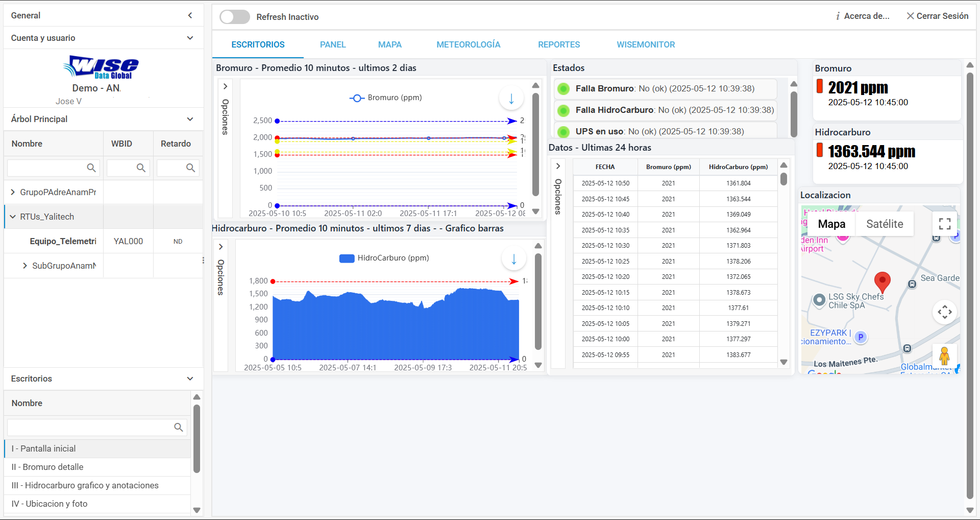980x520 pixels.
Task: Click the Estados panel scrollbar up arrow
Action: click(x=794, y=84)
